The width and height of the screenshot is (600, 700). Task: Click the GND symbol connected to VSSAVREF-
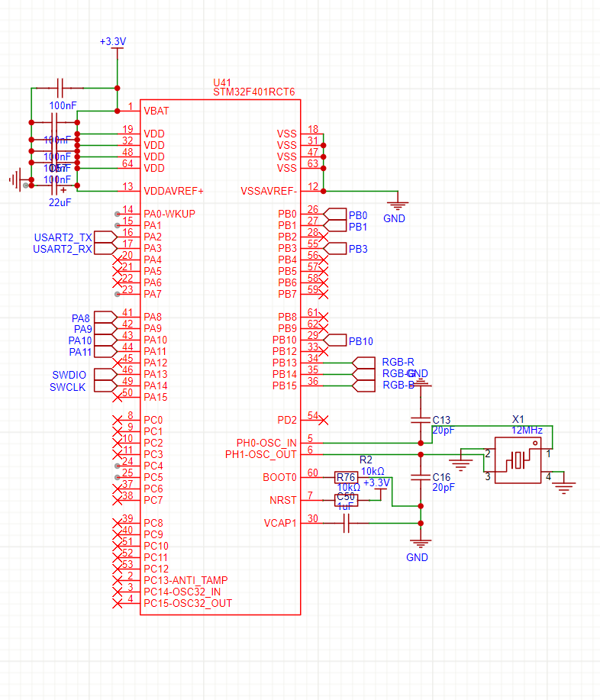coord(395,205)
